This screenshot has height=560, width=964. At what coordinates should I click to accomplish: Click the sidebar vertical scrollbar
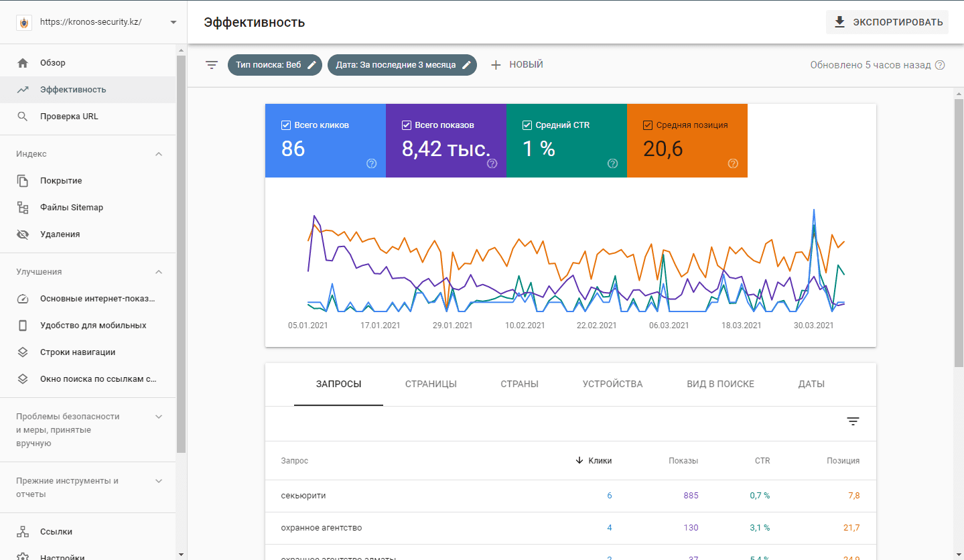pyautogui.click(x=181, y=255)
